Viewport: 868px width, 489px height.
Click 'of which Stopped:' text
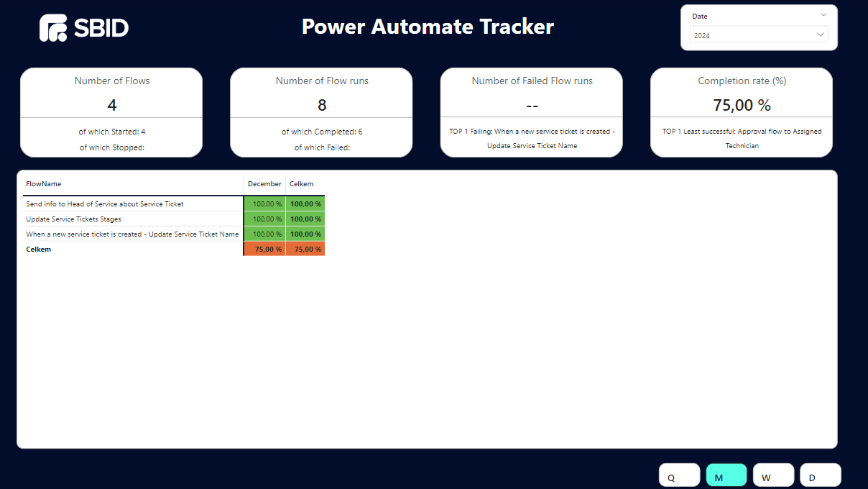[x=112, y=147]
